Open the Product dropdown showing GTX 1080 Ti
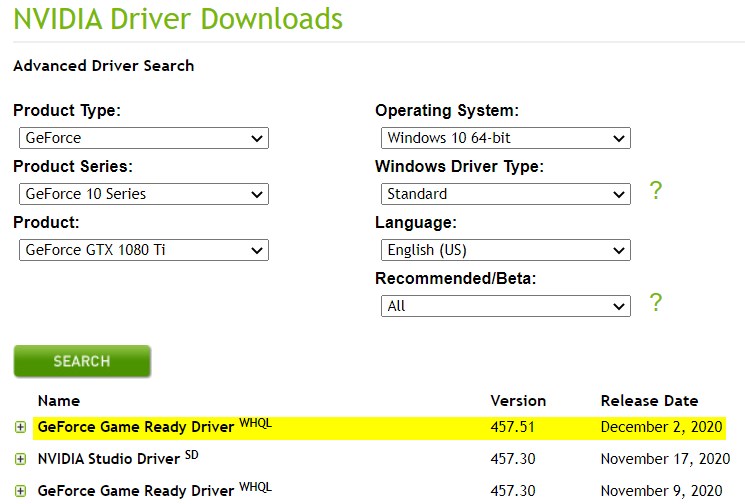This screenshot has height=504, width=745. (143, 250)
